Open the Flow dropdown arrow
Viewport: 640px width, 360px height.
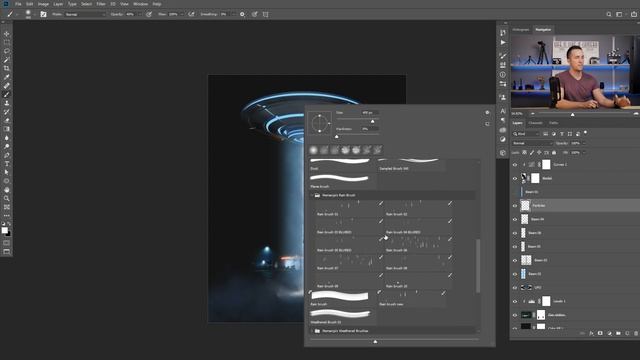182,14
